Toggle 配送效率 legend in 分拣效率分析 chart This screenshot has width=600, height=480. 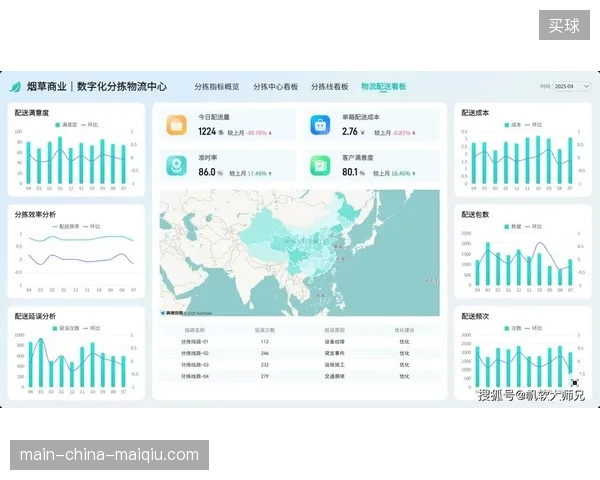click(66, 227)
